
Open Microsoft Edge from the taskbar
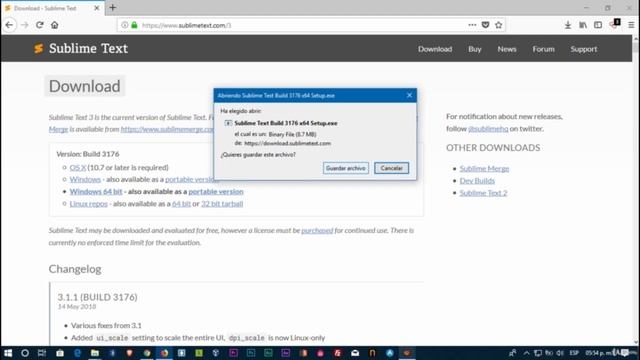tap(78, 353)
